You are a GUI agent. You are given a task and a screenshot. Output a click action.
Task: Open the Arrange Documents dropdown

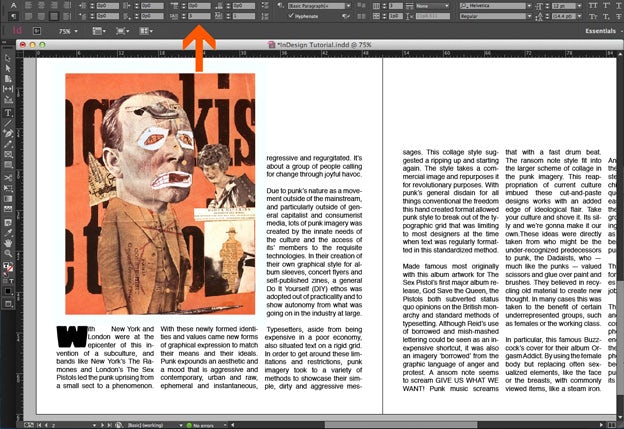146,31
